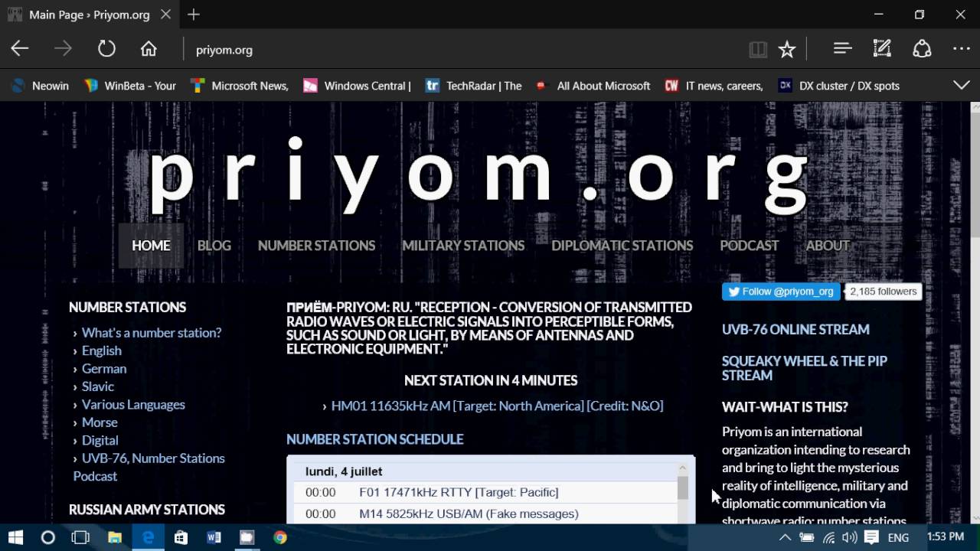Screen dimensions: 980x551
Task: Open Google Chrome from taskbar
Action: point(280,537)
